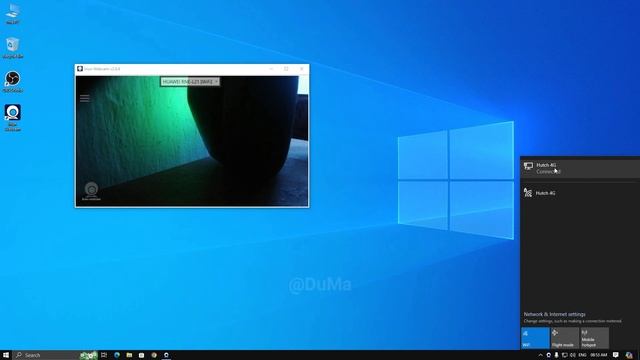Open the hamburger menu in Iriun Webcam
The height and width of the screenshot is (360, 640).
pyautogui.click(x=85, y=98)
